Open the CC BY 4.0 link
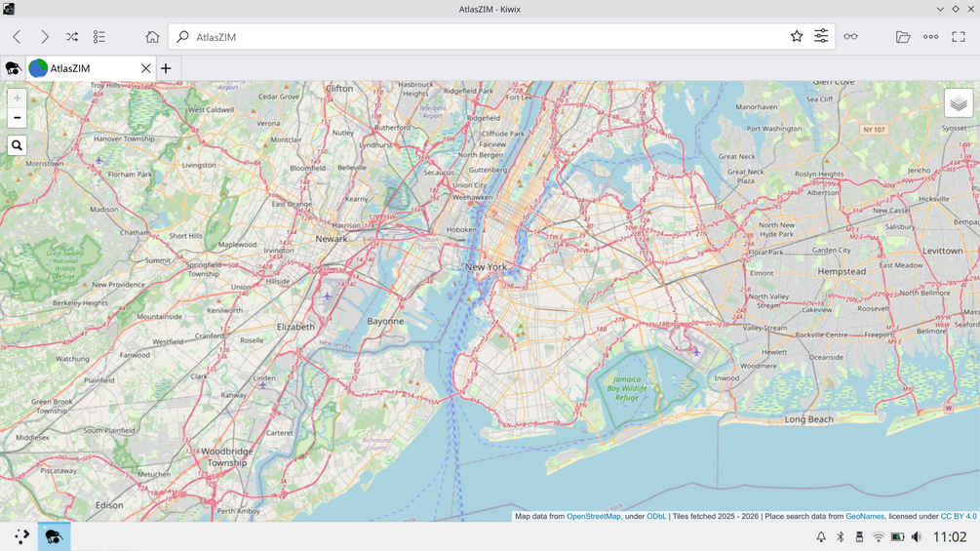 pos(959,516)
